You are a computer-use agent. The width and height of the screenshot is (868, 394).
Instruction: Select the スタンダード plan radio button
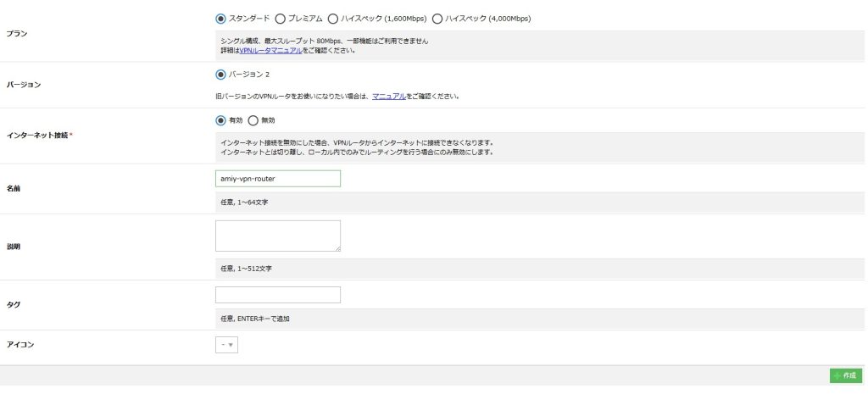(x=221, y=18)
